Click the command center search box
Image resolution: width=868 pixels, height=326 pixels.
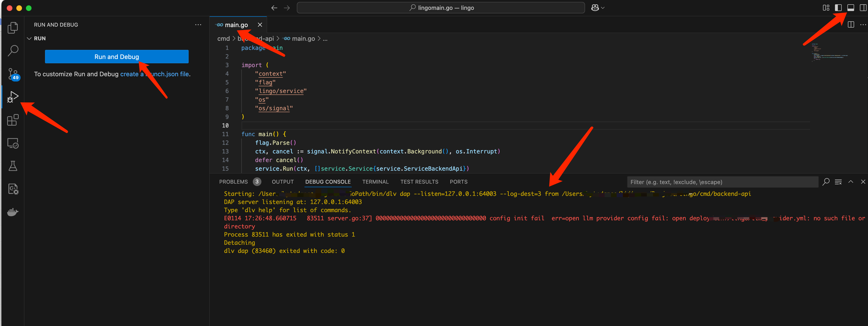[x=440, y=8]
